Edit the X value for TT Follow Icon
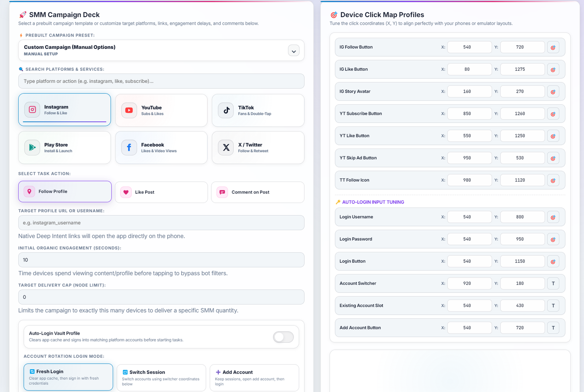Image resolution: width=584 pixels, height=392 pixels. coord(469,180)
